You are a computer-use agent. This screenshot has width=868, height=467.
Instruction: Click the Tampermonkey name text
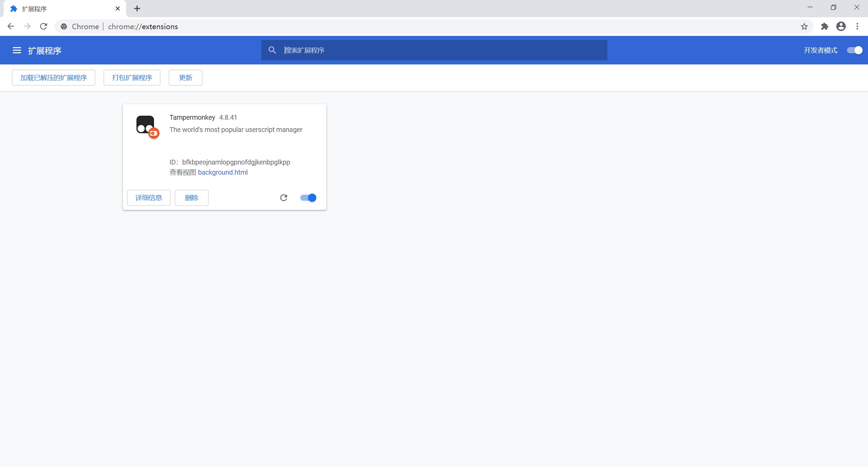pos(192,117)
